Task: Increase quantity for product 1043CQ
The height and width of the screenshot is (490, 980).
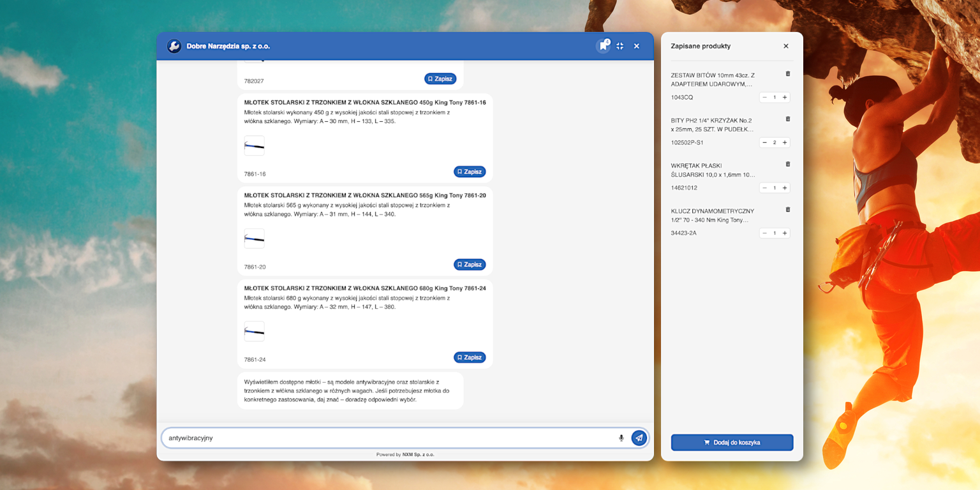Action: (785, 98)
